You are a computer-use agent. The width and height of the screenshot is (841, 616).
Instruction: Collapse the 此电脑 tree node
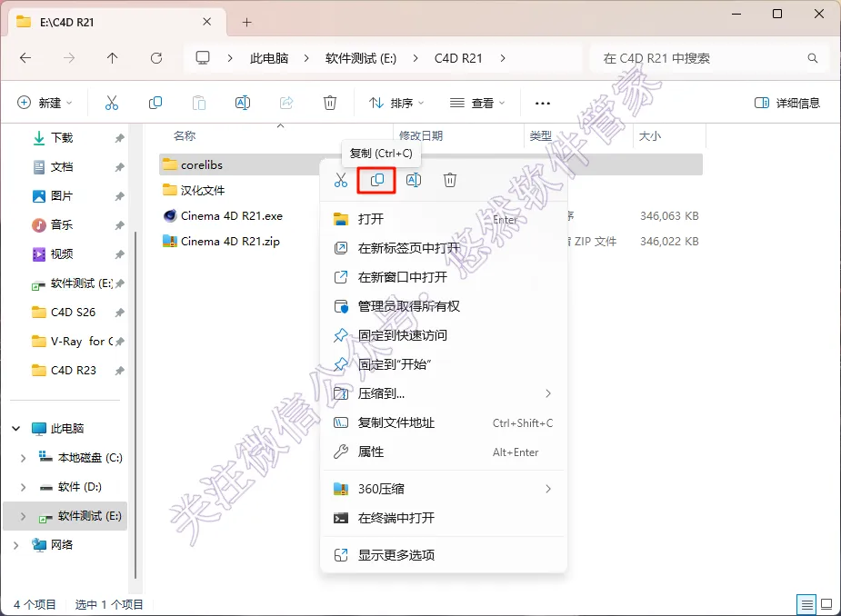click(x=16, y=428)
